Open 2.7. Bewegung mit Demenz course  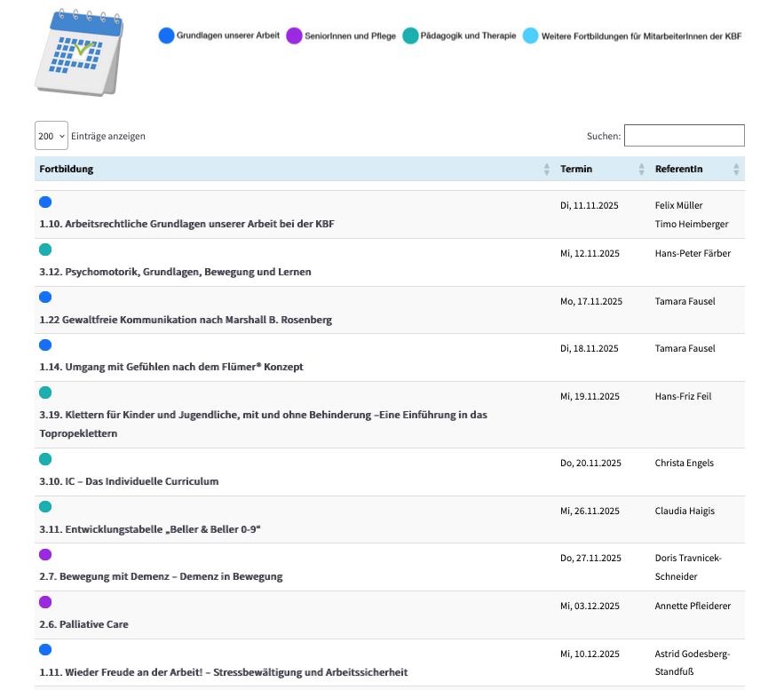point(161,576)
